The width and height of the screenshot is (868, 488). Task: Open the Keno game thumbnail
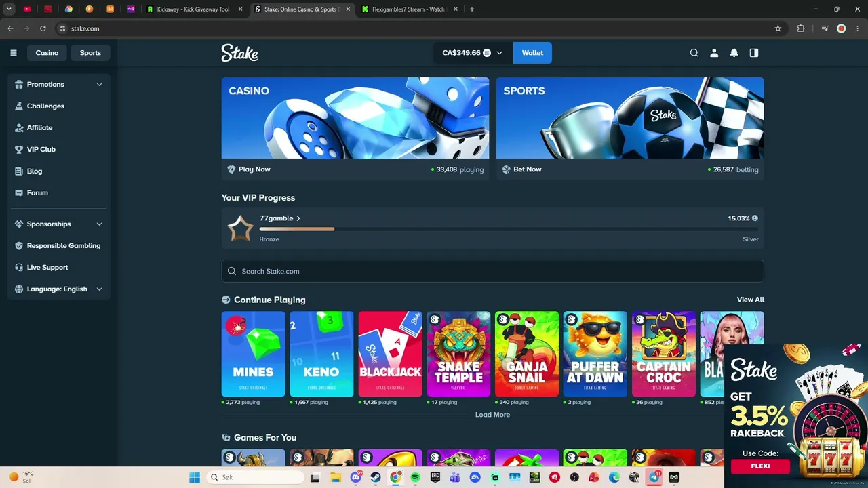(321, 354)
